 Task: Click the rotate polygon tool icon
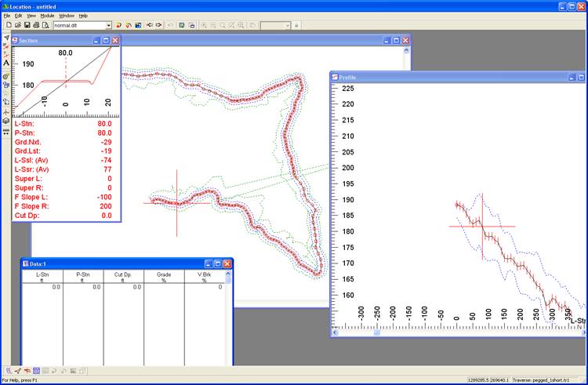click(x=6, y=102)
